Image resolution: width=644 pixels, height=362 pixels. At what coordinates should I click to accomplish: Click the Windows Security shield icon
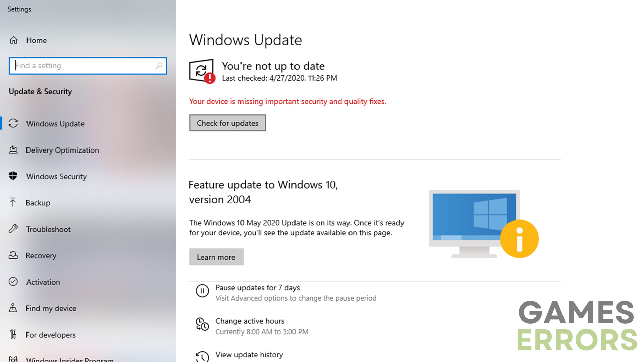(x=13, y=176)
